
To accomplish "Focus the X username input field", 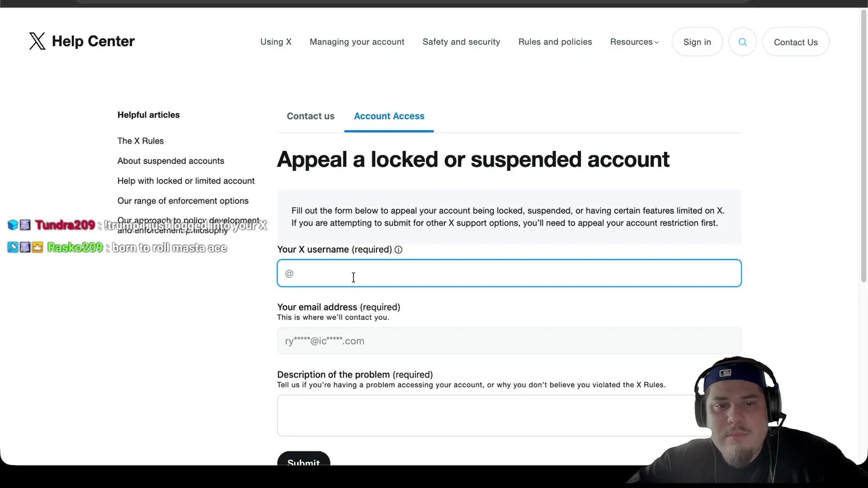I will [x=509, y=273].
